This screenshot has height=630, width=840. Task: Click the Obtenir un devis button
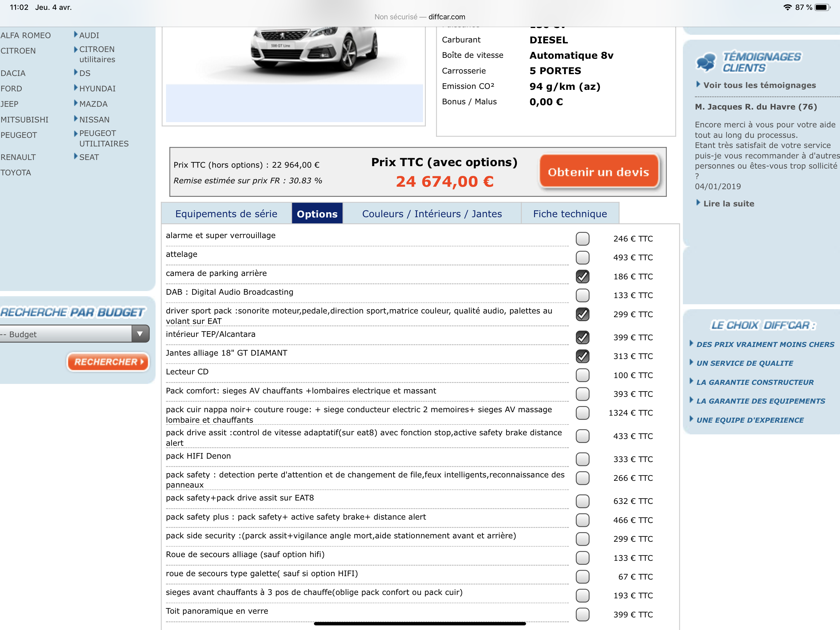point(598,172)
